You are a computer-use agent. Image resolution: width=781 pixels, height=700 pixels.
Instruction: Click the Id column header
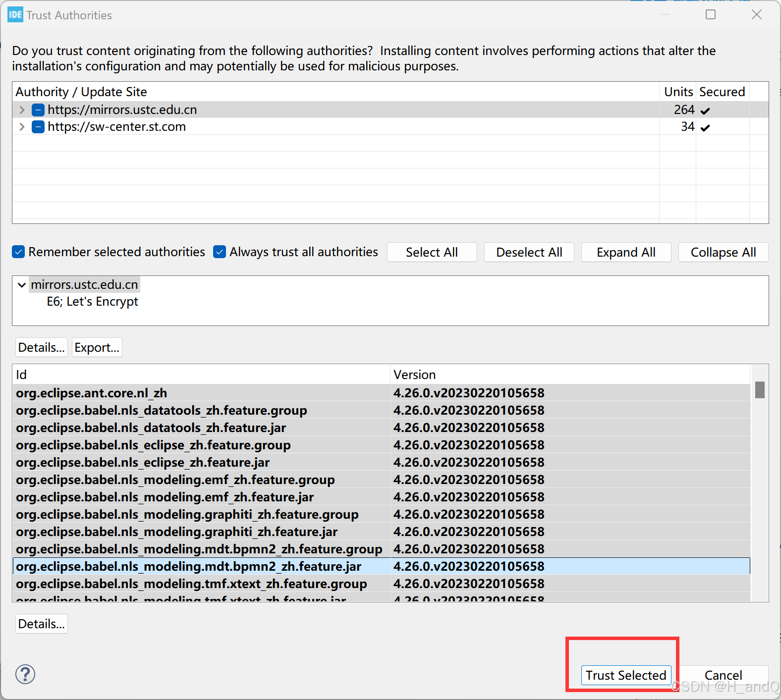[202, 375]
